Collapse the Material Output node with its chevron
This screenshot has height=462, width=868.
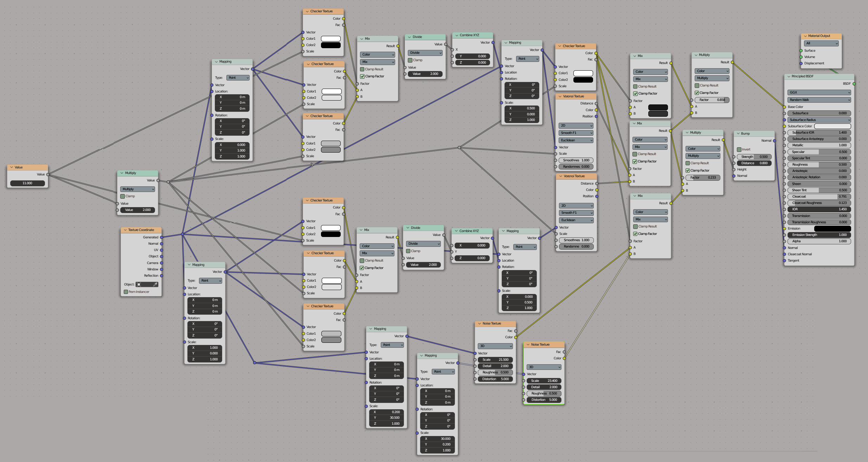pyautogui.click(x=805, y=36)
